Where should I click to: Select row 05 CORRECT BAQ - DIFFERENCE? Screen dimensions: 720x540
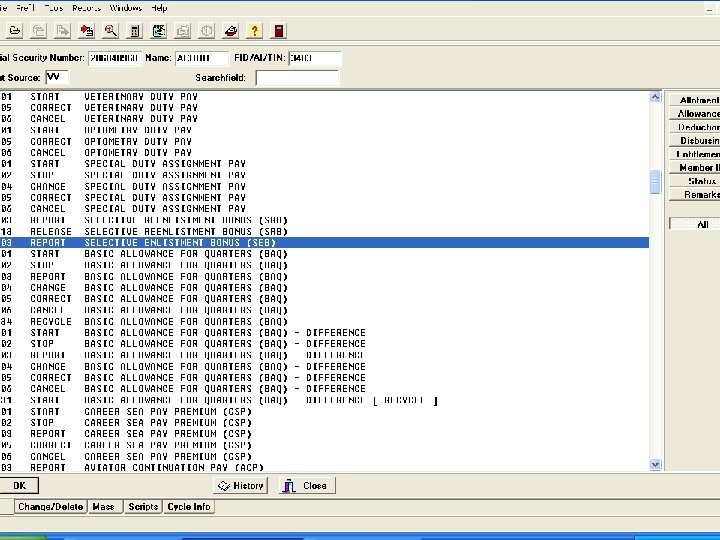click(x=324, y=377)
